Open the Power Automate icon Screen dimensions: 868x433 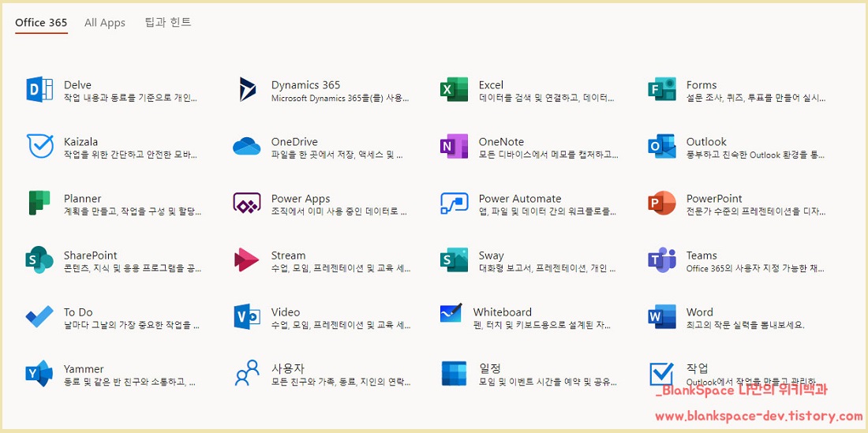[455, 203]
